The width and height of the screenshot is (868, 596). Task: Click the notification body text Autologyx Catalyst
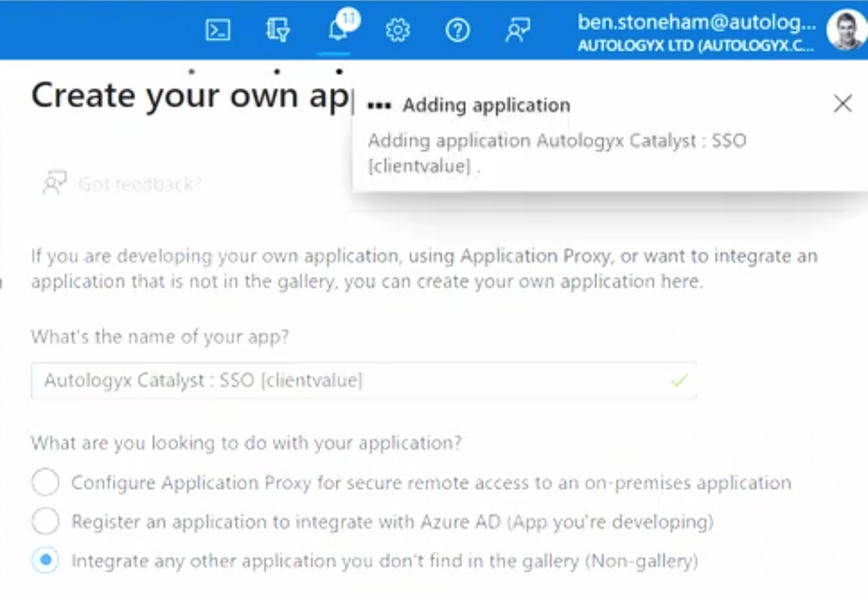tap(557, 153)
